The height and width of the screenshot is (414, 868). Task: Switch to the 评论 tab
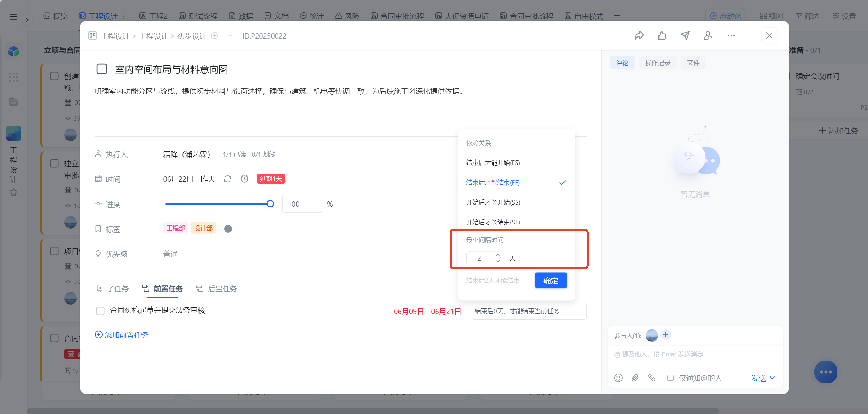point(622,63)
